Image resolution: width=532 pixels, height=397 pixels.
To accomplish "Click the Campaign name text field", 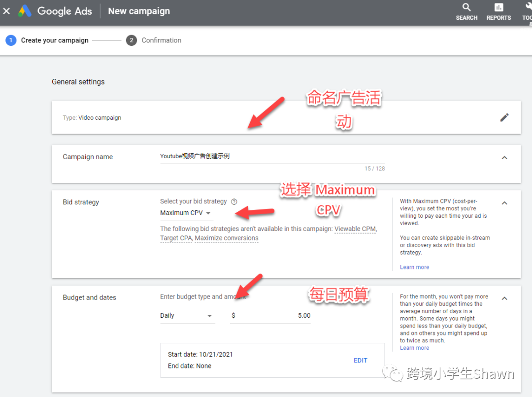I will point(272,156).
